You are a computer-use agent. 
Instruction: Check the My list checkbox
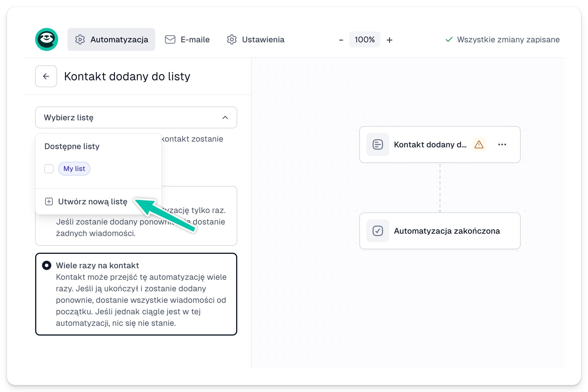click(49, 169)
